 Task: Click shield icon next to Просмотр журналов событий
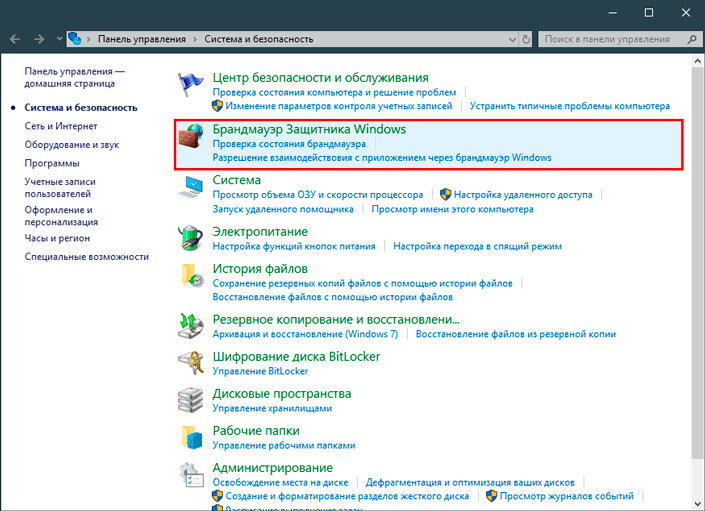pyautogui.click(x=491, y=496)
